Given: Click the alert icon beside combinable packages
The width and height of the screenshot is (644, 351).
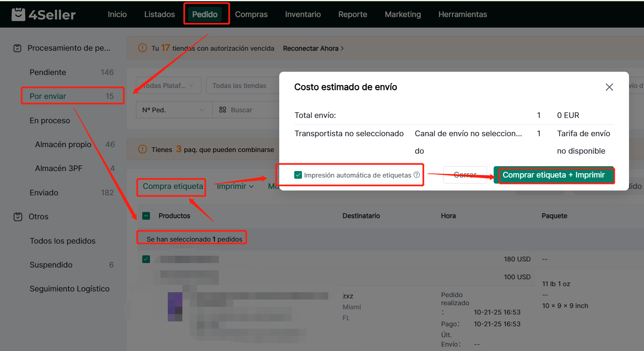Looking at the screenshot, I should (142, 150).
